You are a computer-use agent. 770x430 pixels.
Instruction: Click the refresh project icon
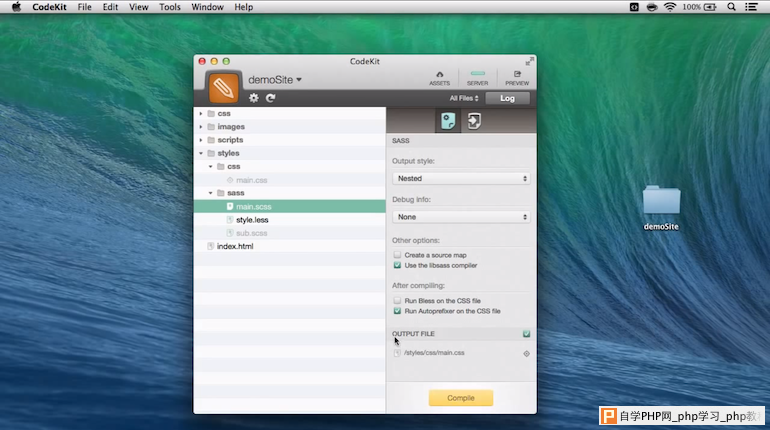[x=271, y=98]
